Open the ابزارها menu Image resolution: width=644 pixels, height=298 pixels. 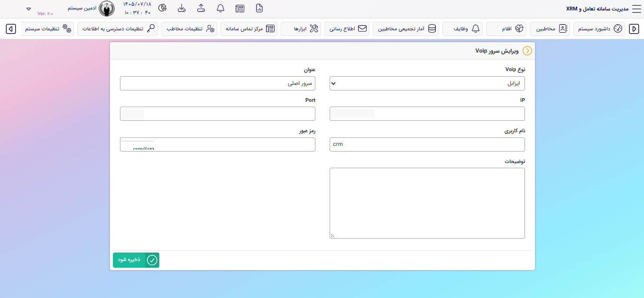point(301,29)
